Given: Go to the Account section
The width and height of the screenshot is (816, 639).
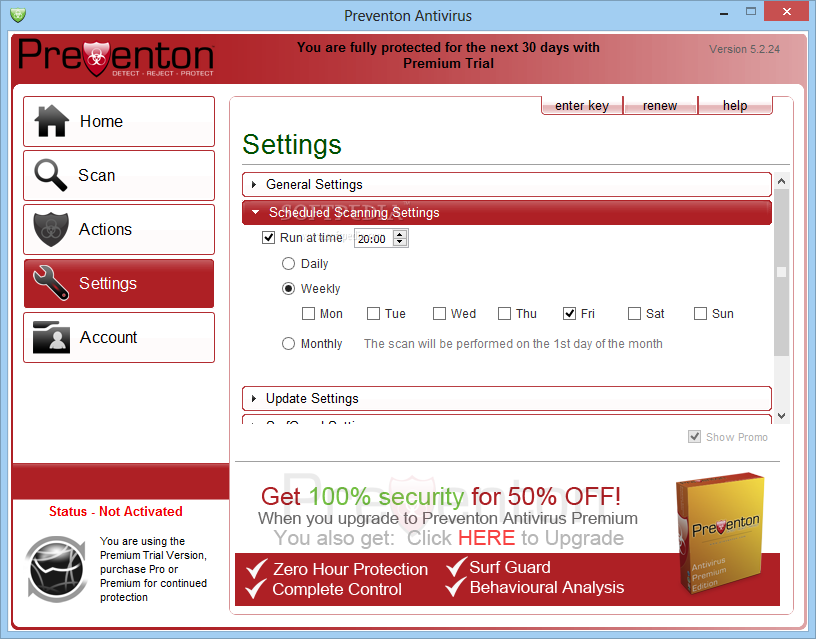Looking at the screenshot, I should tap(119, 337).
